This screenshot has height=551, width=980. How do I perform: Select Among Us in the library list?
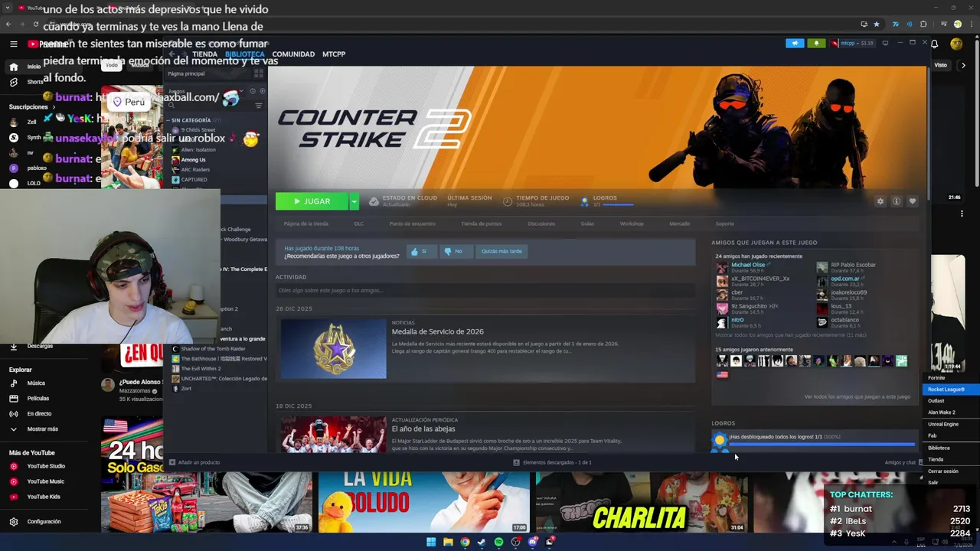coord(193,159)
